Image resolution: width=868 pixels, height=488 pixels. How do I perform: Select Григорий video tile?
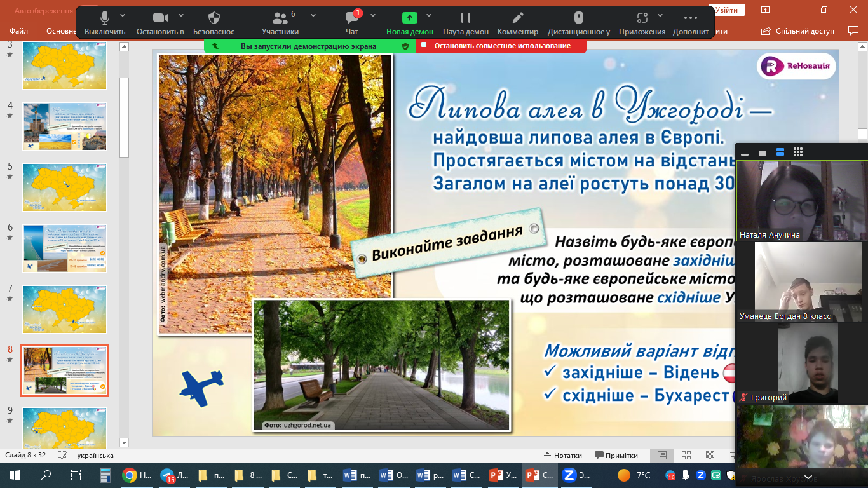802,363
